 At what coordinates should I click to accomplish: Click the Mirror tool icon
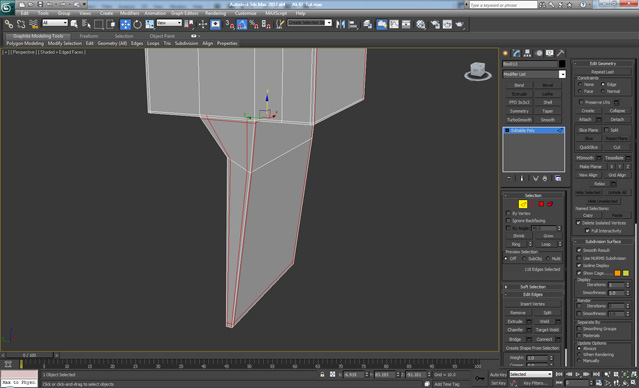(340, 24)
